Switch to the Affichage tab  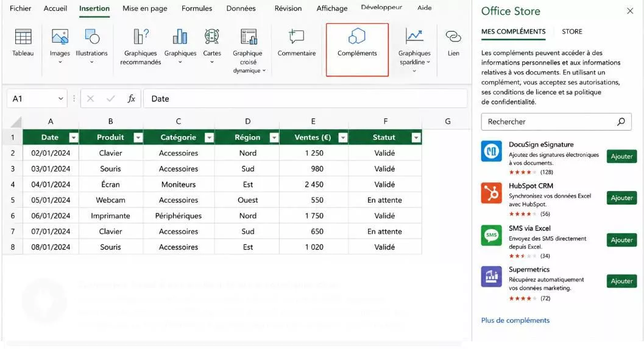[x=332, y=8]
